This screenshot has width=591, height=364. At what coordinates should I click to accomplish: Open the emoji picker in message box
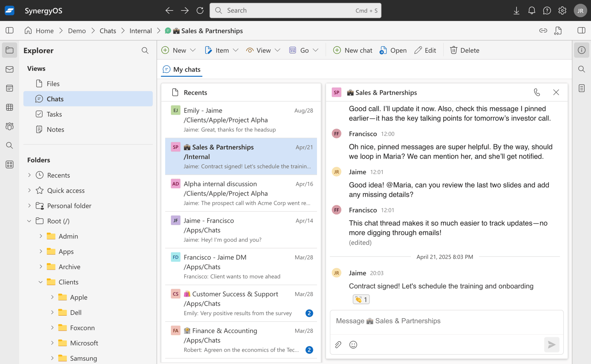coord(353,344)
